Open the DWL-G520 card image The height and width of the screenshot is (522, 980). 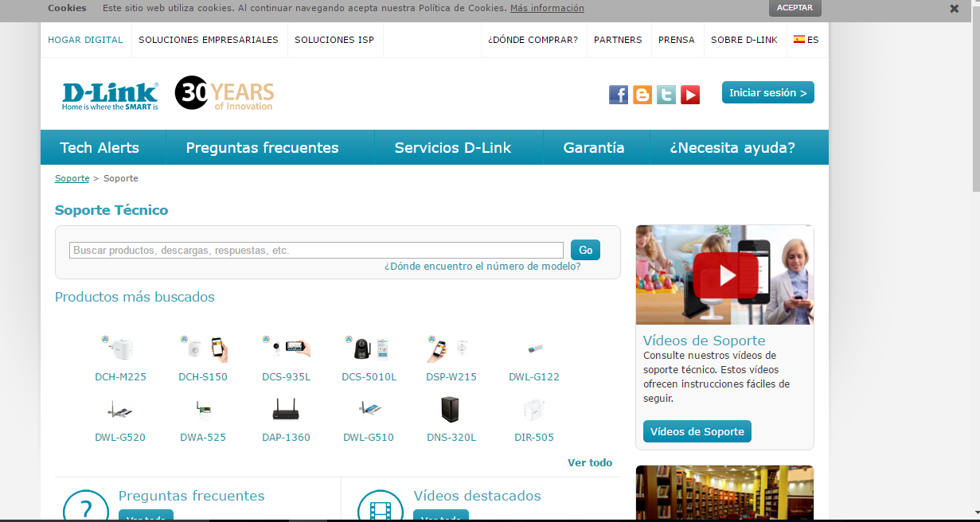(x=120, y=410)
